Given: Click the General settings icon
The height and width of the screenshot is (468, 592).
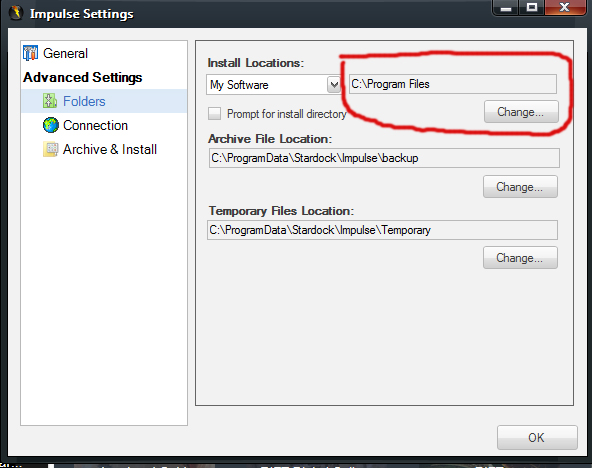Looking at the screenshot, I should pyautogui.click(x=30, y=53).
